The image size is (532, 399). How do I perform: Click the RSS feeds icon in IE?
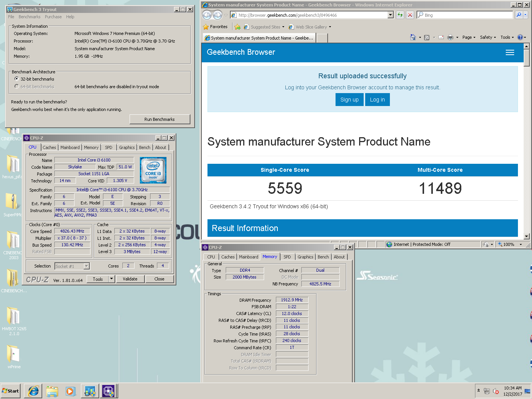pos(427,37)
